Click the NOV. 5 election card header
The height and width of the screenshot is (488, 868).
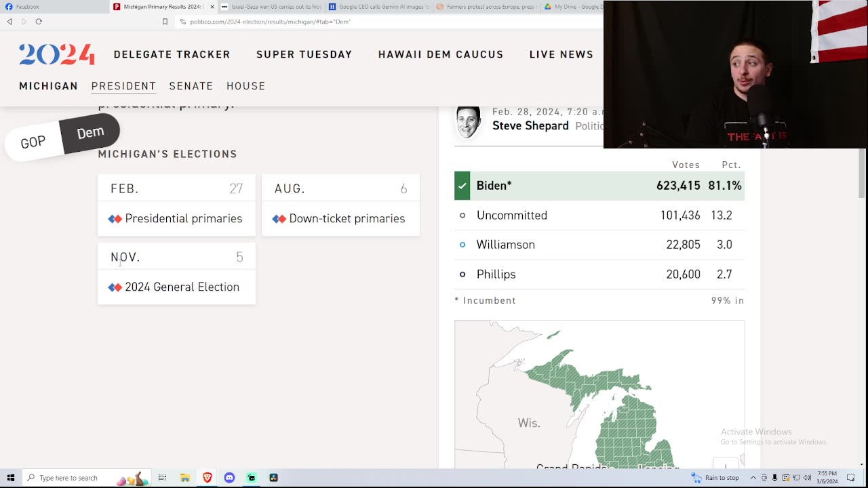pyautogui.click(x=176, y=257)
